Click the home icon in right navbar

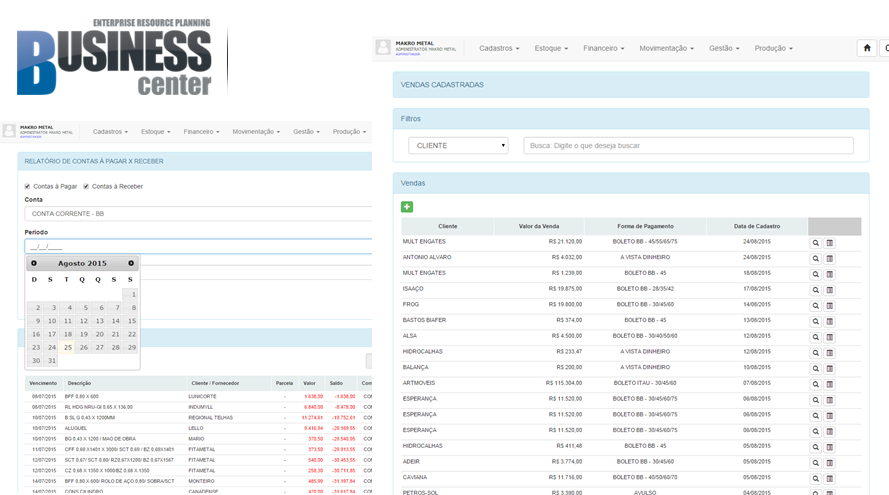[x=866, y=48]
